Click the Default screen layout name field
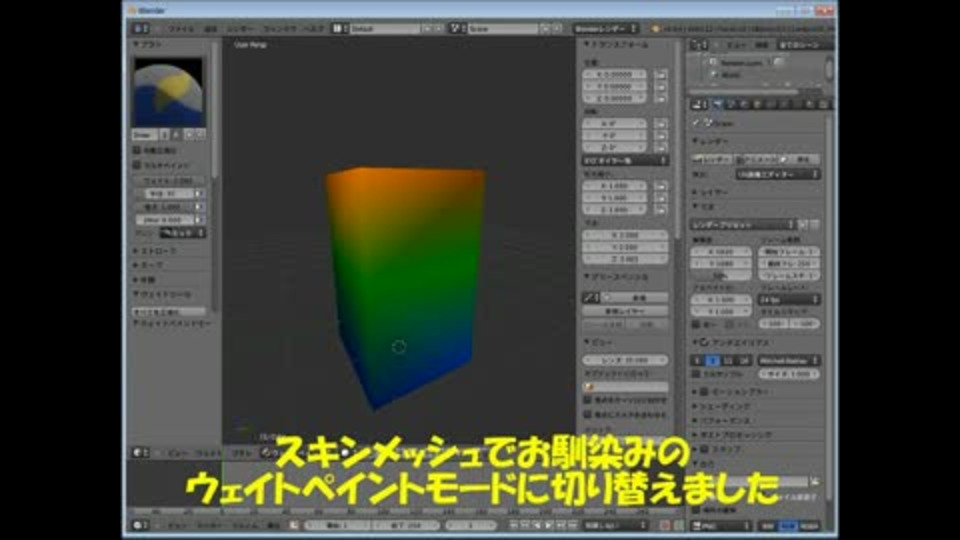The width and height of the screenshot is (960, 540). click(x=385, y=29)
